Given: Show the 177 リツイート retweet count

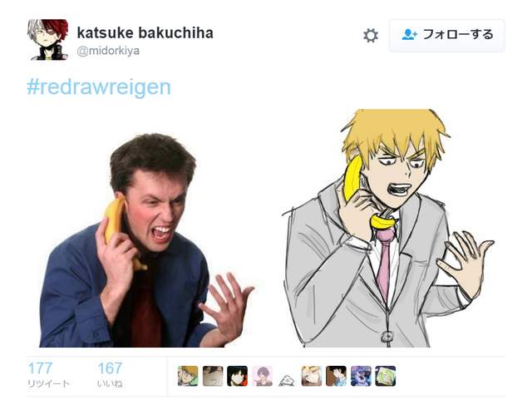Looking at the screenshot, I should [48, 374].
